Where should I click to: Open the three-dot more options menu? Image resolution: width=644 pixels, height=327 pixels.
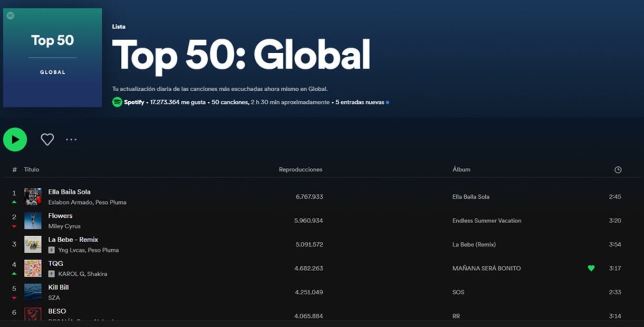point(71,139)
